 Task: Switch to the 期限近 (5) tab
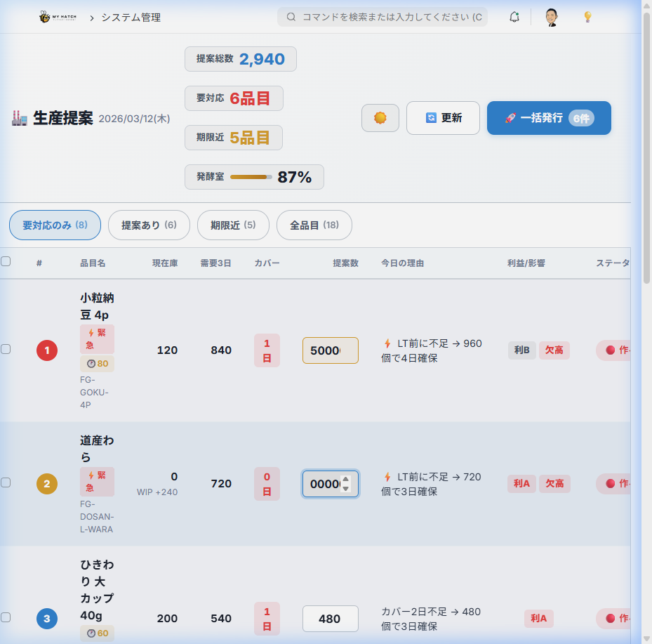233,225
